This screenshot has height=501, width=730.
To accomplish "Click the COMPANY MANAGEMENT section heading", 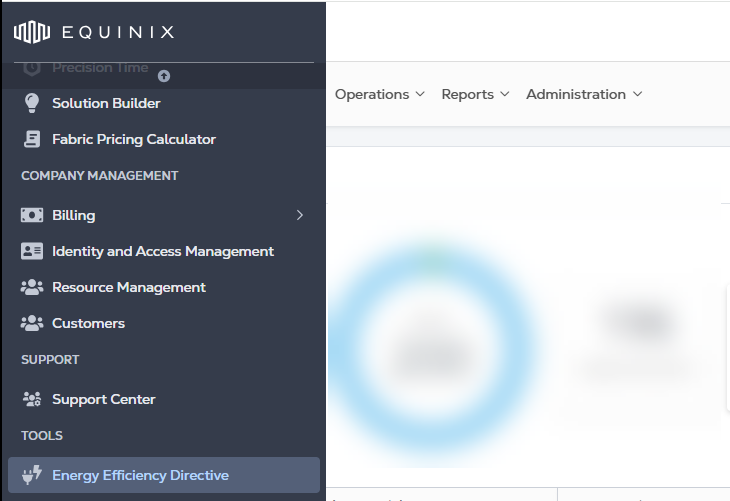I will (100, 176).
